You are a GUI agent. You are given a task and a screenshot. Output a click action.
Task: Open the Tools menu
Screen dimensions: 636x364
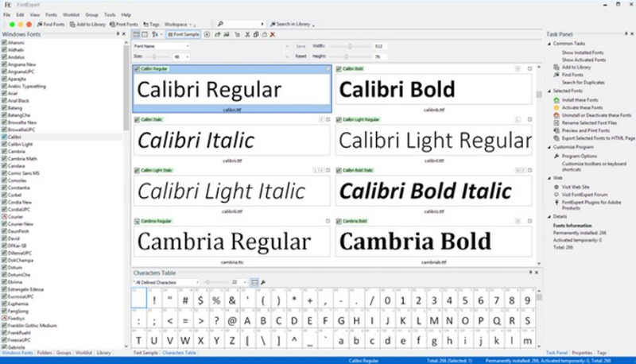point(110,14)
